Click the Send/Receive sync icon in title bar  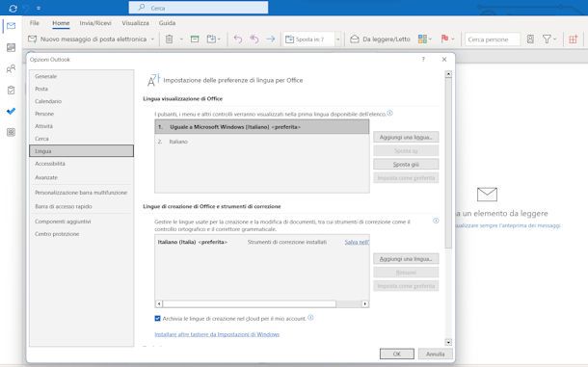(13, 8)
